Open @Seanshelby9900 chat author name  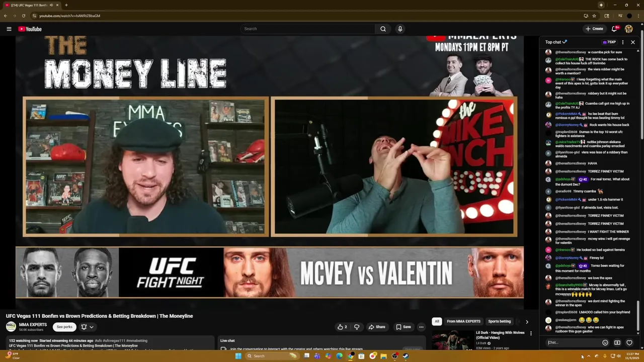pyautogui.click(x=569, y=285)
